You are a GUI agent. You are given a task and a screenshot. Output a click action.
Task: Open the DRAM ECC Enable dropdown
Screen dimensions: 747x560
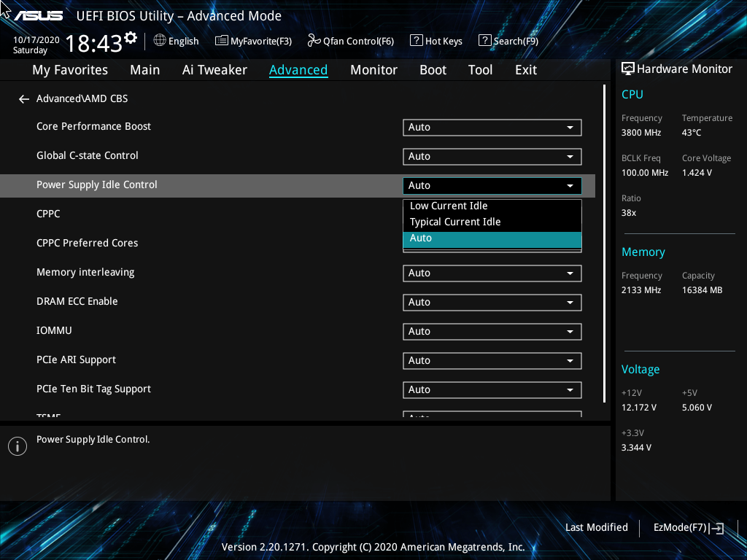pos(492,303)
